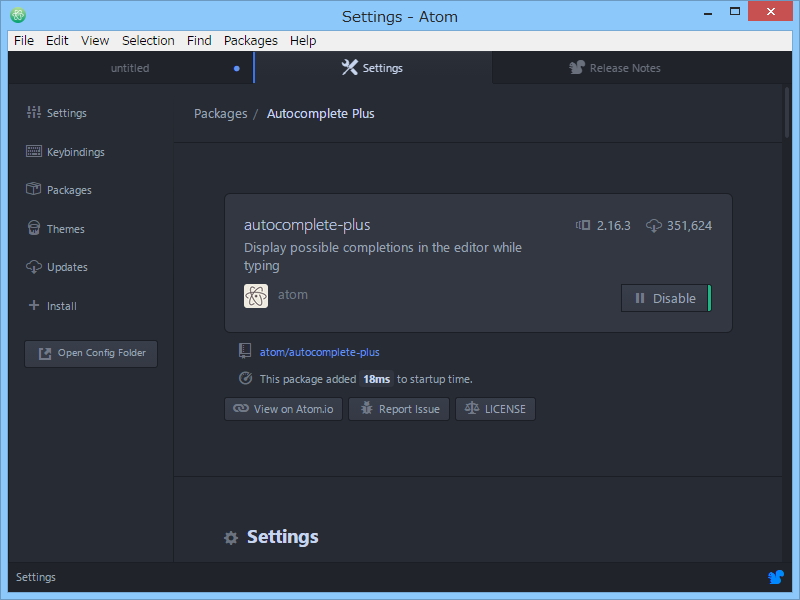The image size is (800, 600).
Task: Click the Packages breadcrumb link
Action: click(220, 113)
